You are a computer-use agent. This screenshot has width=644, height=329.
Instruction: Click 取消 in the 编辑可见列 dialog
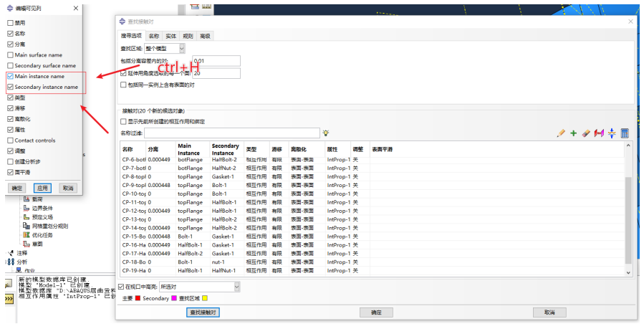(68, 188)
